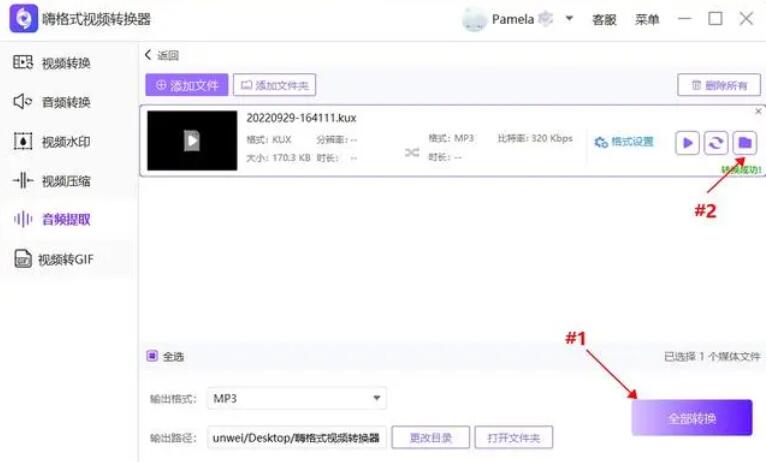Viewport: 766px width, 462px height.
Task: Click the app logo icon
Action: click(x=23, y=19)
